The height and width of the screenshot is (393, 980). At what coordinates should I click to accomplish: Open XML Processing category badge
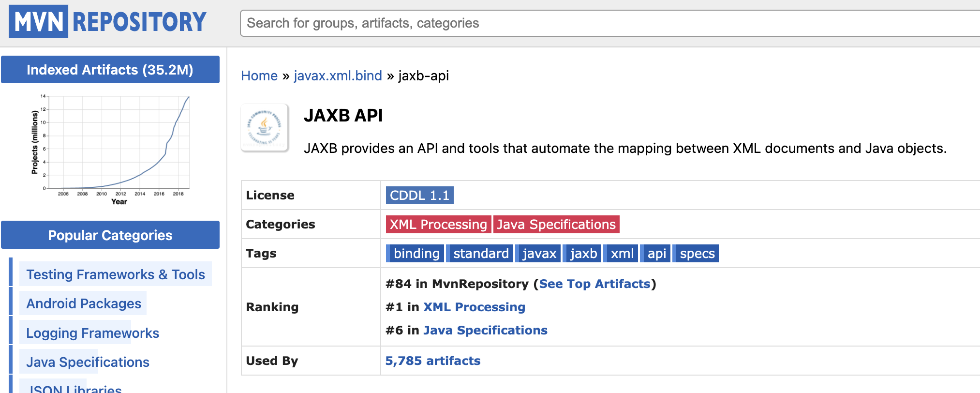point(438,224)
